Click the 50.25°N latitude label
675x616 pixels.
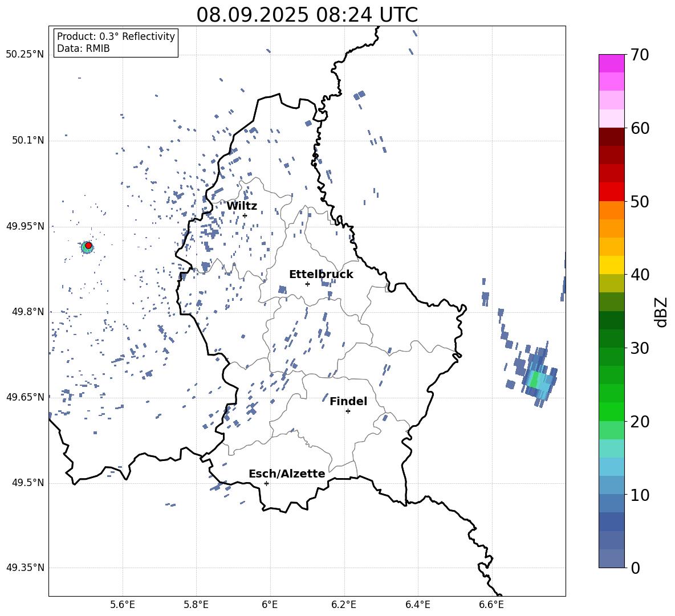(25, 55)
